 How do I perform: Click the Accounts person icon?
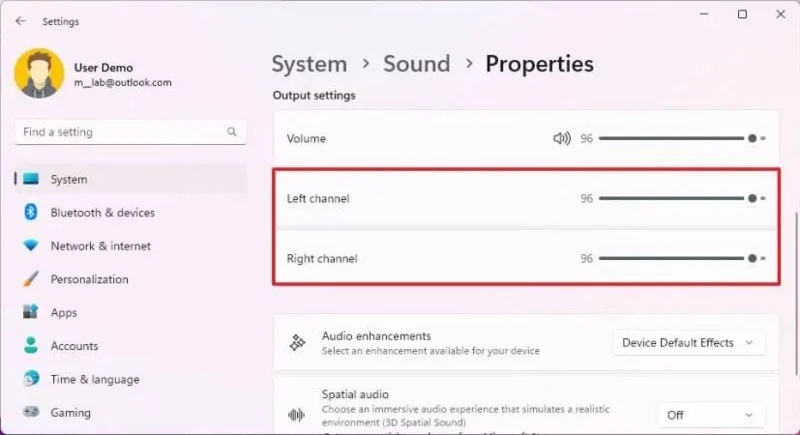tap(31, 345)
